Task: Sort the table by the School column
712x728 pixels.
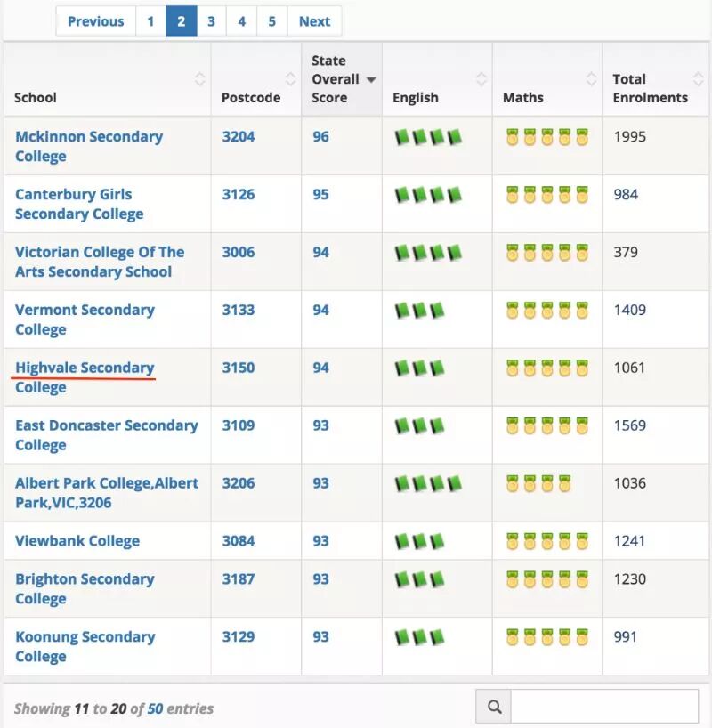Action: pyautogui.click(x=108, y=79)
